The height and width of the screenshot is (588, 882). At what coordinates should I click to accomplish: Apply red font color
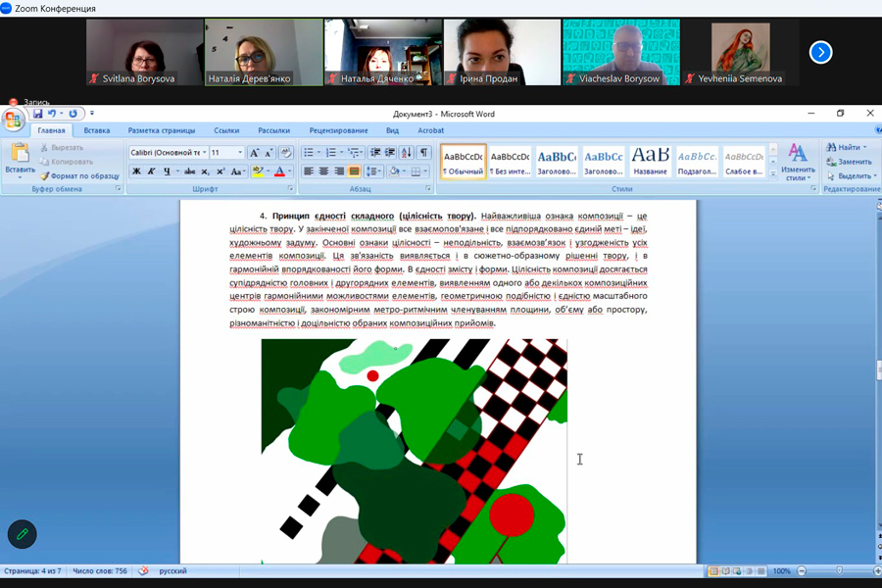pyautogui.click(x=279, y=171)
